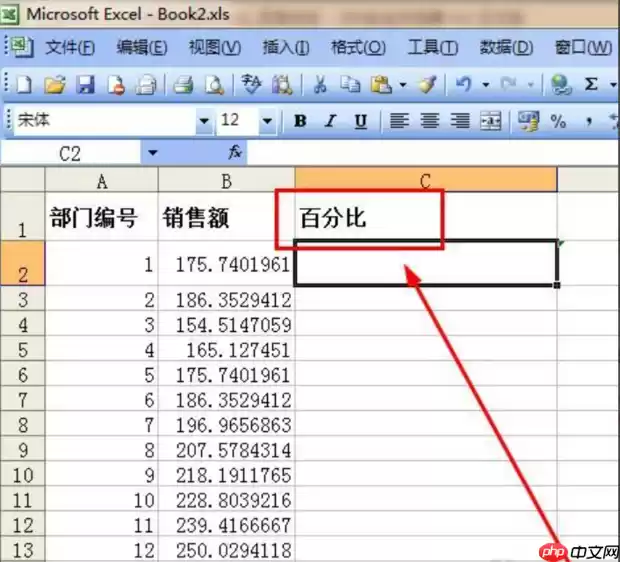This screenshot has height=562, width=620.
Task: Apply the Percent style button
Action: click(x=558, y=121)
